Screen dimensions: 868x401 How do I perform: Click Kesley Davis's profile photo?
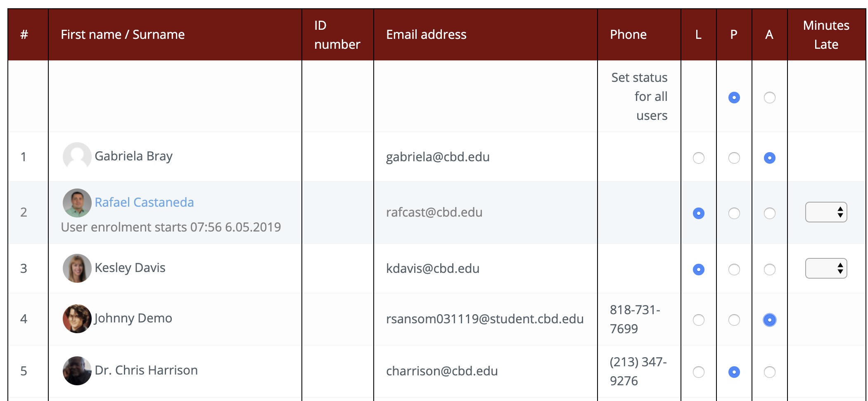point(77,268)
